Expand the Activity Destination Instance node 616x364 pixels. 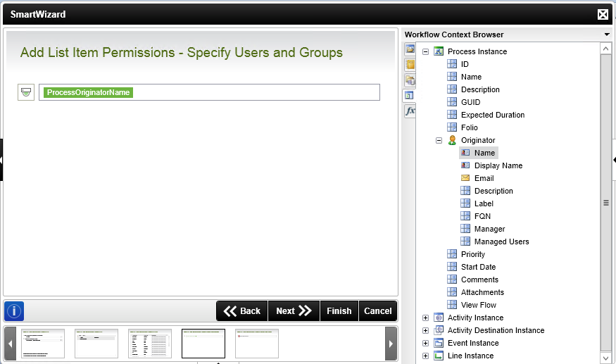coord(425,331)
